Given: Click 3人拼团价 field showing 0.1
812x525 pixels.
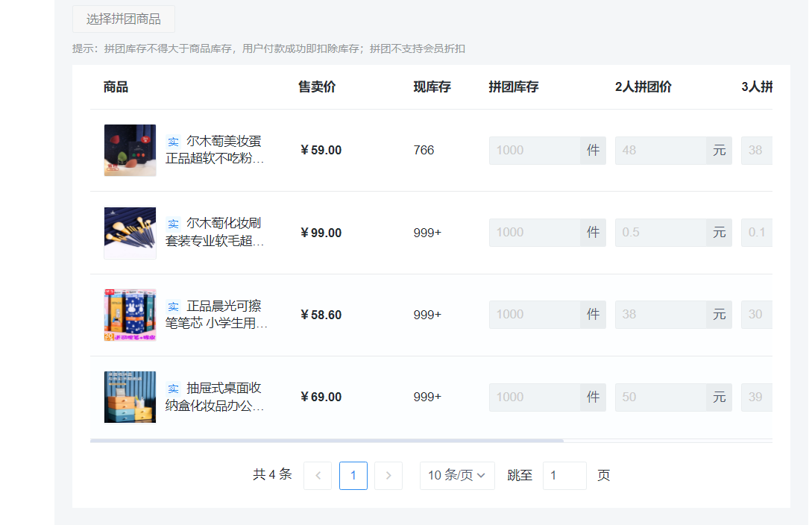Looking at the screenshot, I should click(757, 233).
